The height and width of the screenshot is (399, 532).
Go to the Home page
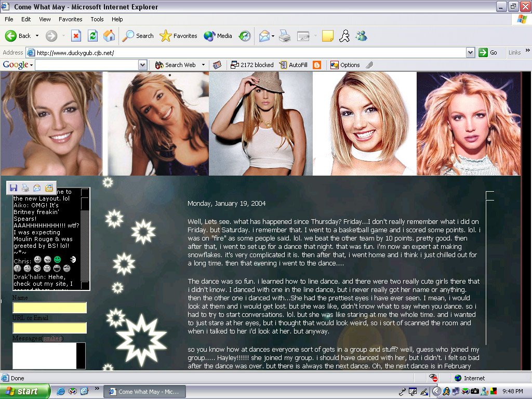tap(109, 36)
